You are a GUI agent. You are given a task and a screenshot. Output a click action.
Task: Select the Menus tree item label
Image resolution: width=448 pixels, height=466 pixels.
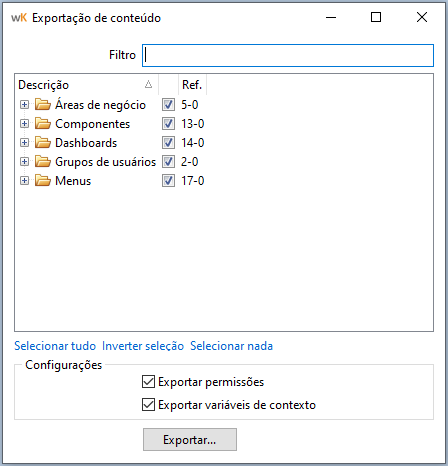pos(73,181)
